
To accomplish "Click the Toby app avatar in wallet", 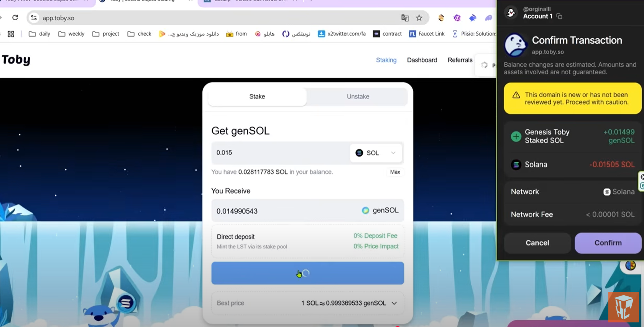I will click(x=515, y=45).
